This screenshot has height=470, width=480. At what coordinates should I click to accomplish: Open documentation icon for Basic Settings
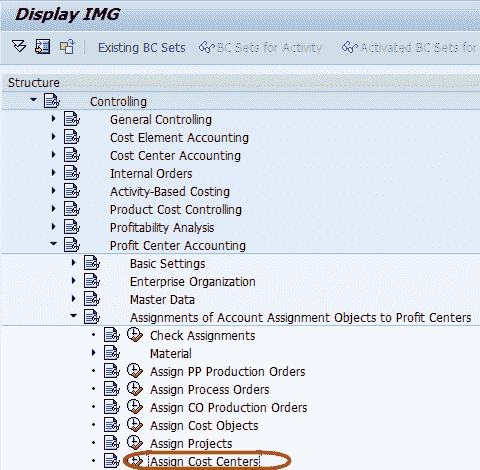pos(92,263)
